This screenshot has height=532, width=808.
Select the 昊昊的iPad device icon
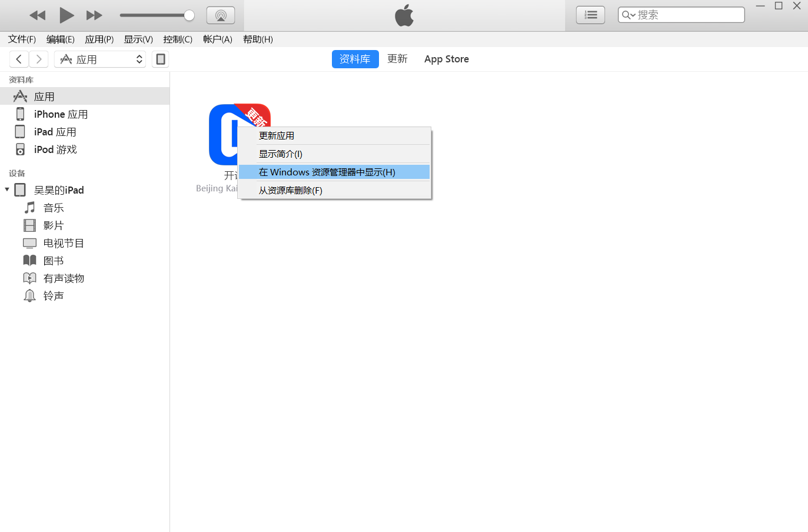(x=20, y=189)
